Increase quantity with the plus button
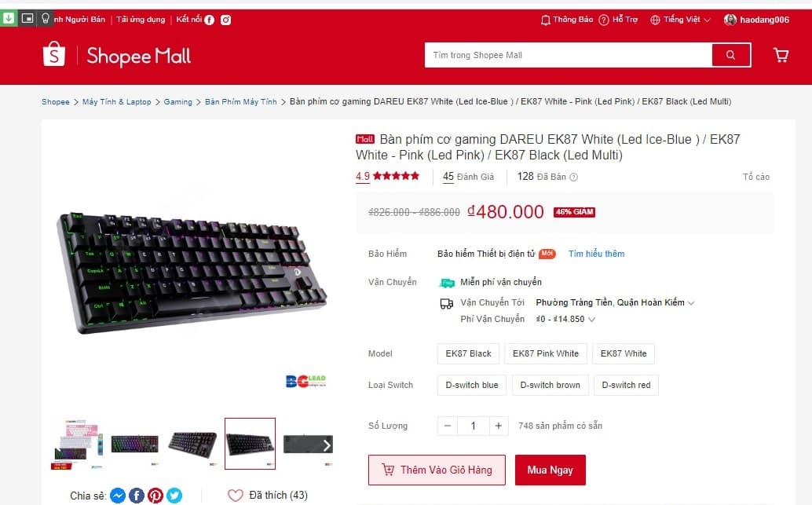The width and height of the screenshot is (812, 505). tap(498, 426)
